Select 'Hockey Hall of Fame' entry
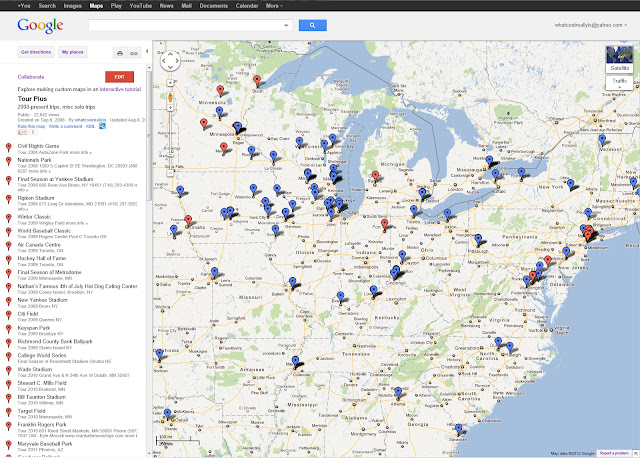640x458 pixels. click(x=42, y=258)
